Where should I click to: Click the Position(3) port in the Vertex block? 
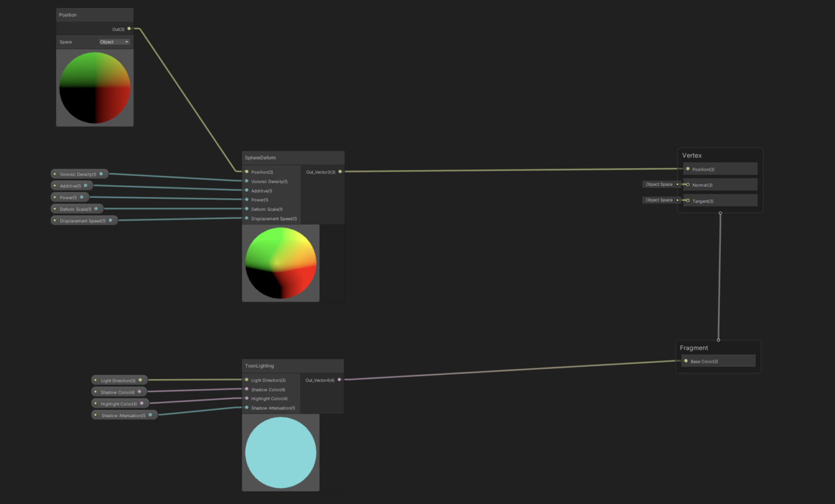[688, 169]
